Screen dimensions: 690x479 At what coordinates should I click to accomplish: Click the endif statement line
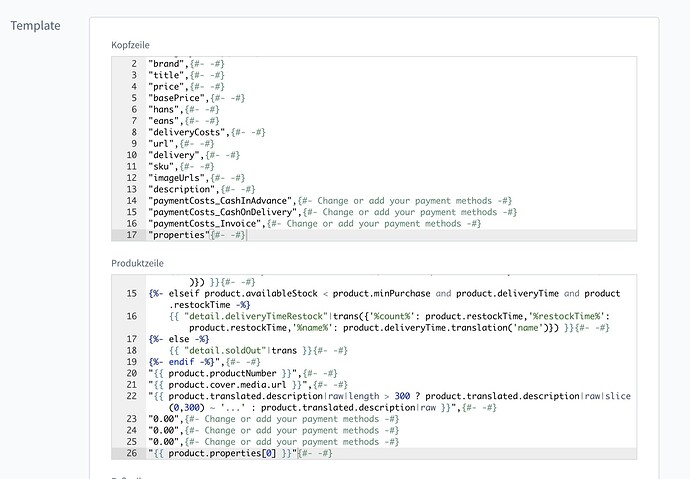click(204, 362)
